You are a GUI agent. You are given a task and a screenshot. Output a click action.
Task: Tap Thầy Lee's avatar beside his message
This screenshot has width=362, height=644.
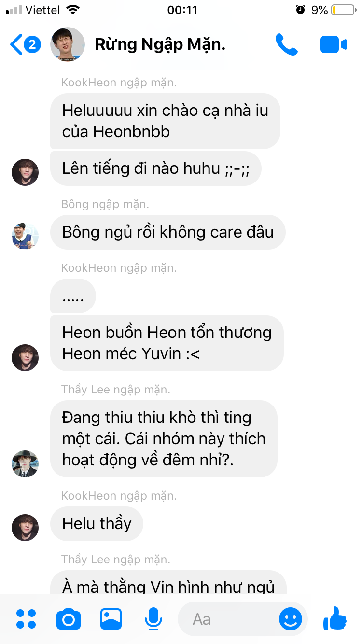click(25, 464)
